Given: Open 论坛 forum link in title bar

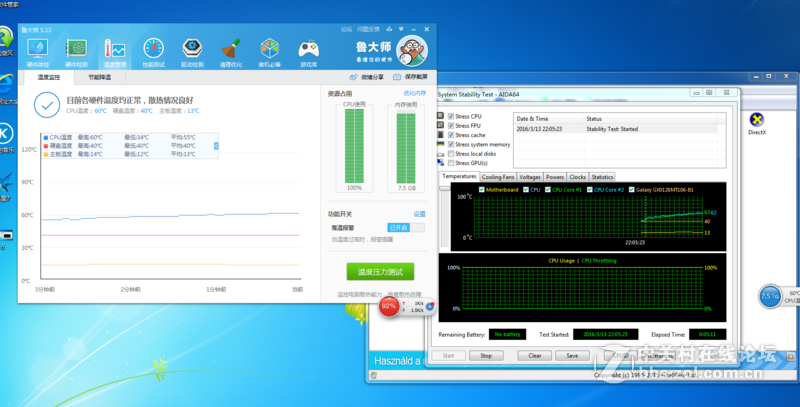Looking at the screenshot, I should tap(346, 29).
